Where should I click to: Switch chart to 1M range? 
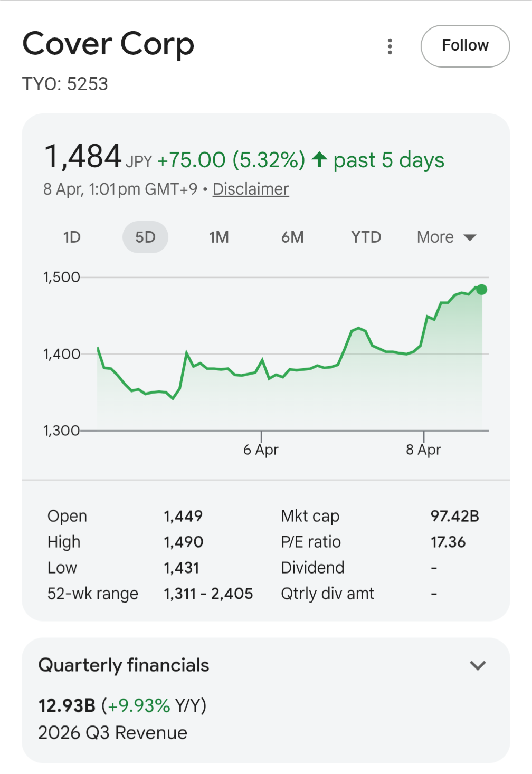click(x=219, y=237)
